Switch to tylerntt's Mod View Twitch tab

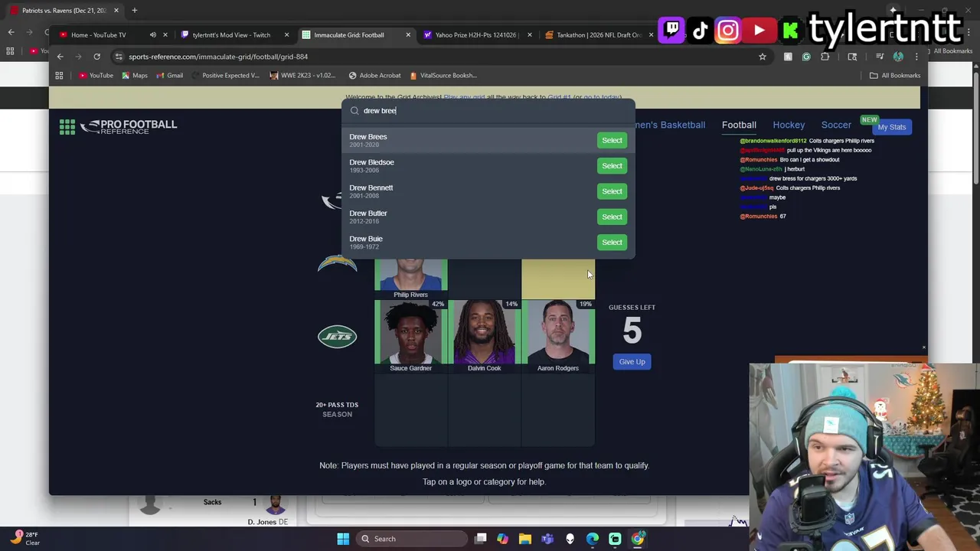click(231, 34)
